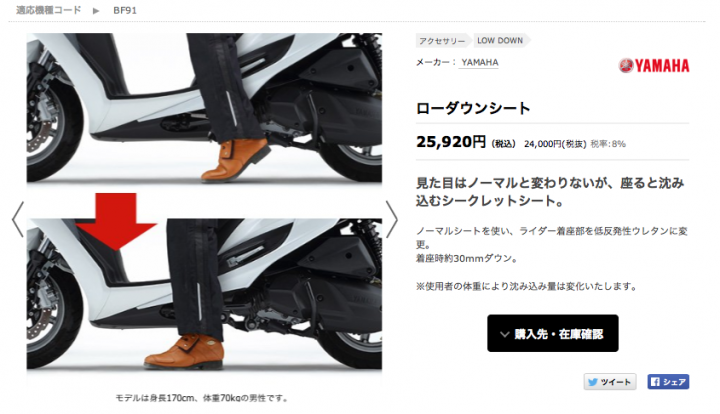720x414 pixels.
Task: Click the ローダウンシート product title
Action: [473, 108]
